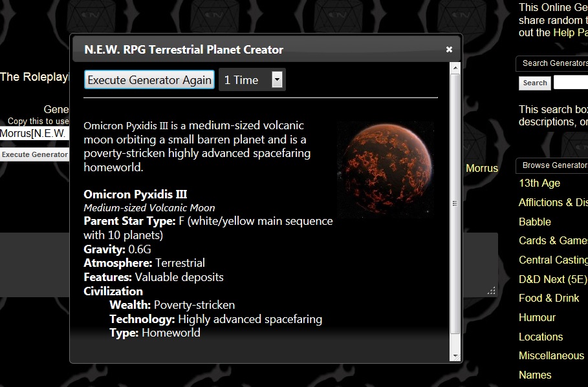Click the Morrus author link

(x=481, y=168)
